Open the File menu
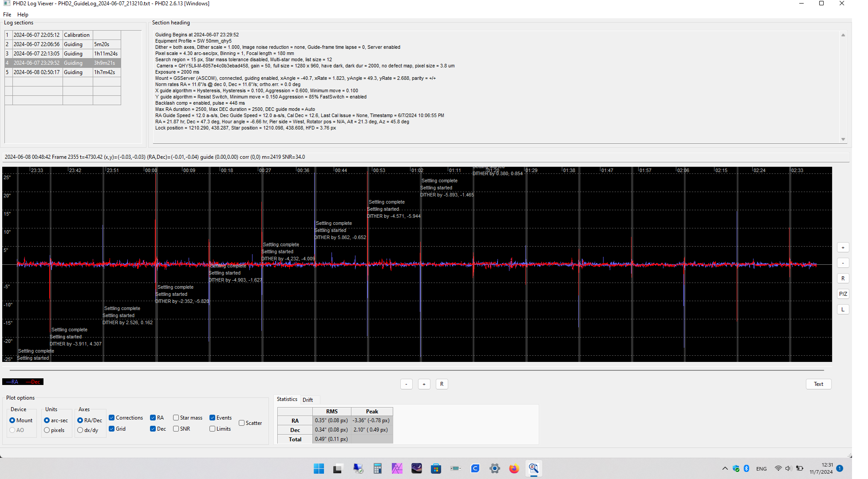This screenshot has height=479, width=868. tap(7, 15)
